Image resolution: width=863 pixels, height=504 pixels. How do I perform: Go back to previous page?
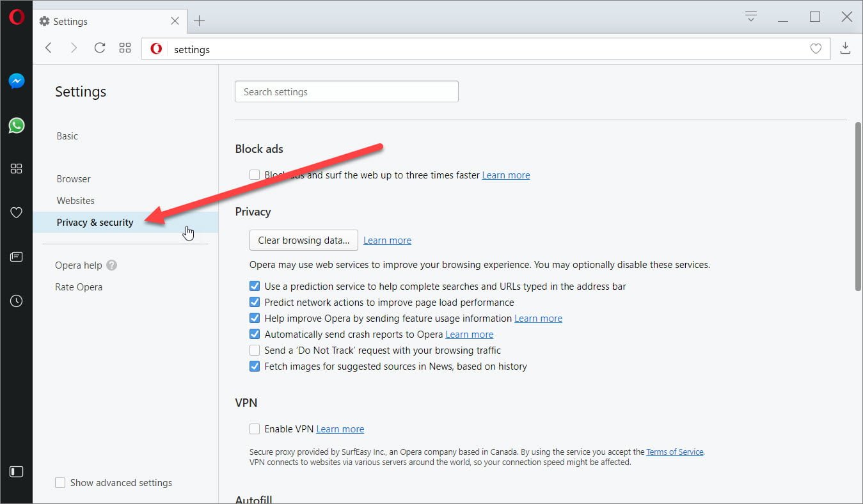click(x=49, y=48)
